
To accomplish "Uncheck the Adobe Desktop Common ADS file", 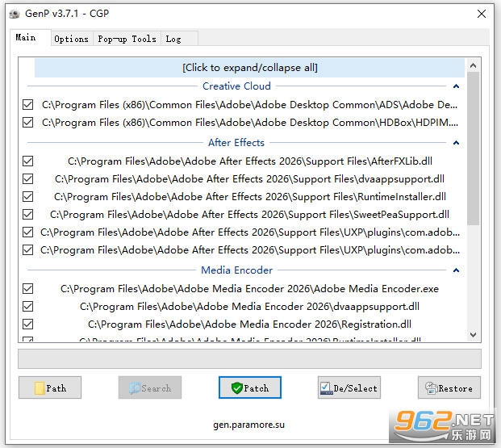I will (27, 105).
